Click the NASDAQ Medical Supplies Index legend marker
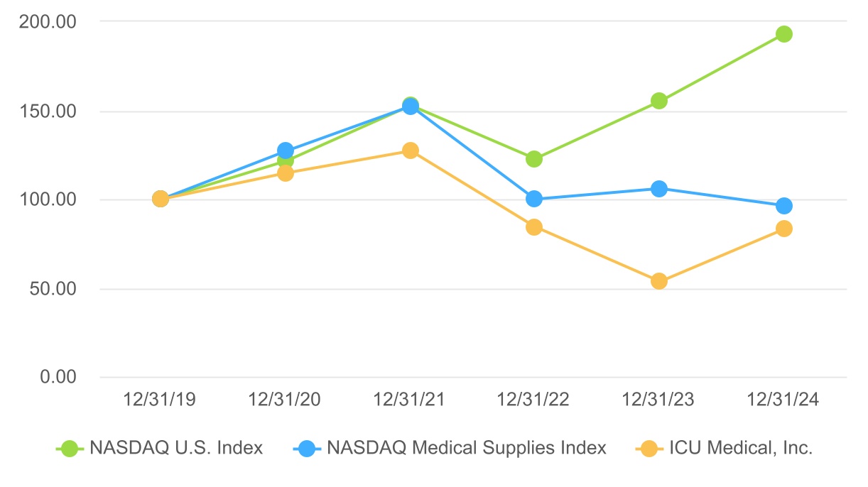This screenshot has width=868, height=487. 306,448
